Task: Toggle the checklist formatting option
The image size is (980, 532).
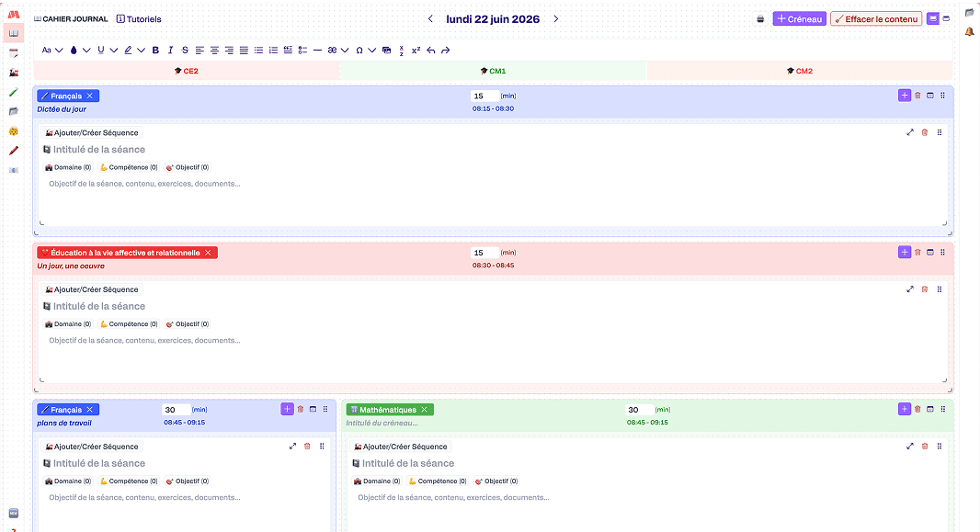Action: tap(302, 50)
